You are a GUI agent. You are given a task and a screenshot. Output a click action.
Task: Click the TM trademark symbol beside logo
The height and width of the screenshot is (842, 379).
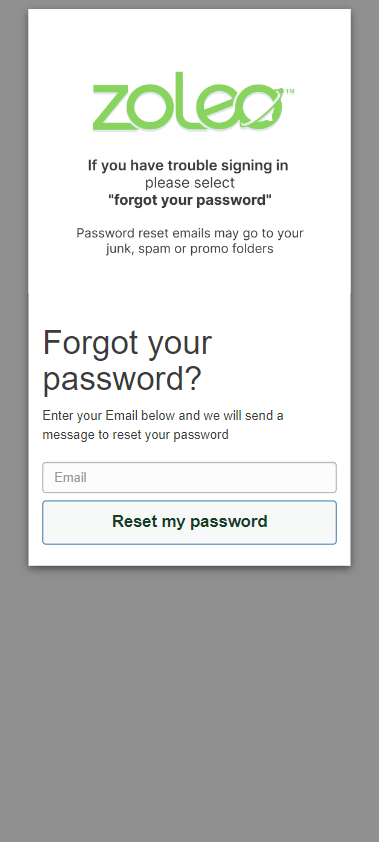click(x=290, y=91)
